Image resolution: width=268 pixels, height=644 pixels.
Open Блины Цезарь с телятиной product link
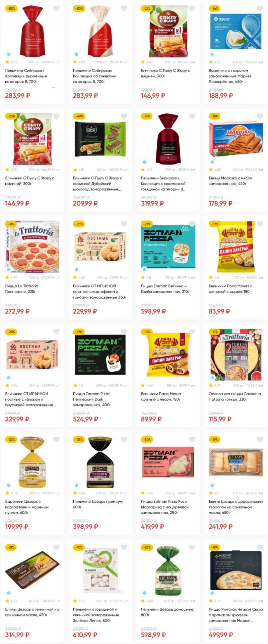tap(32, 612)
